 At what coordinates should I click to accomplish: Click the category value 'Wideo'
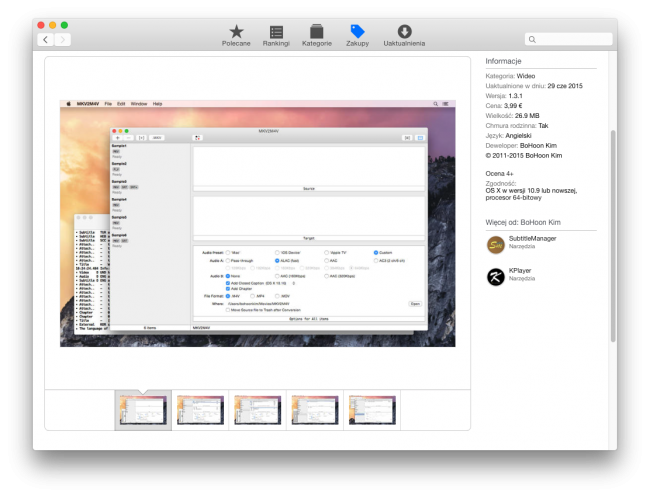526,76
